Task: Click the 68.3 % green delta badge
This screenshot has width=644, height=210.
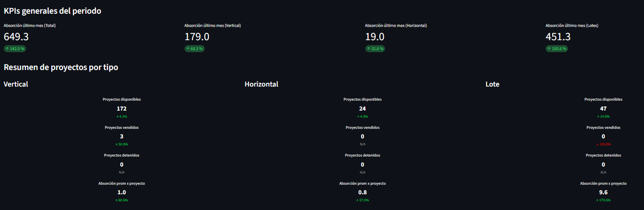Action: click(194, 49)
